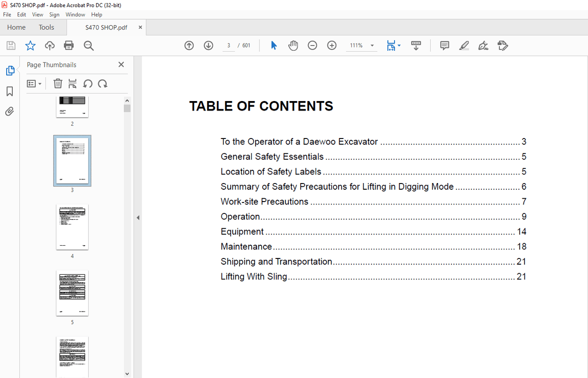Rotate pages counterclockwise in thumbnails panel
The image size is (588, 378).
point(88,83)
